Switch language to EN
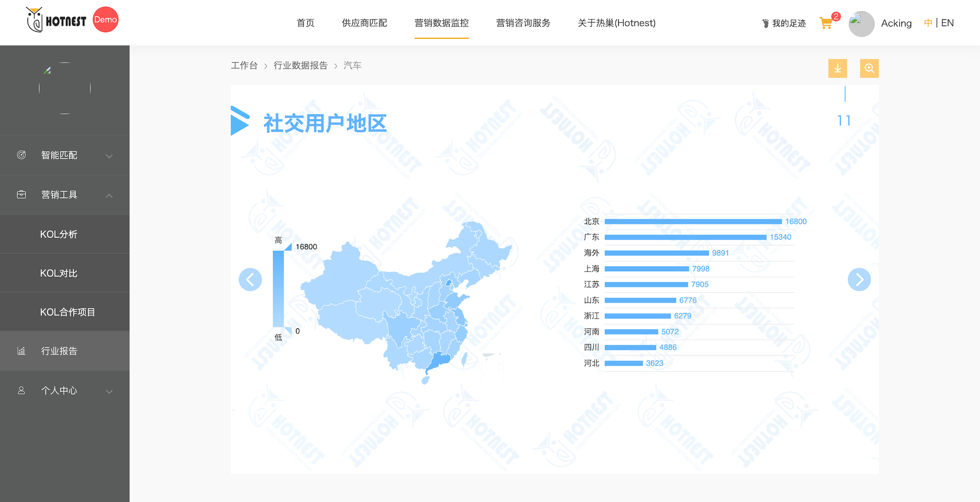Screen dimensions: 980x502 (947, 23)
